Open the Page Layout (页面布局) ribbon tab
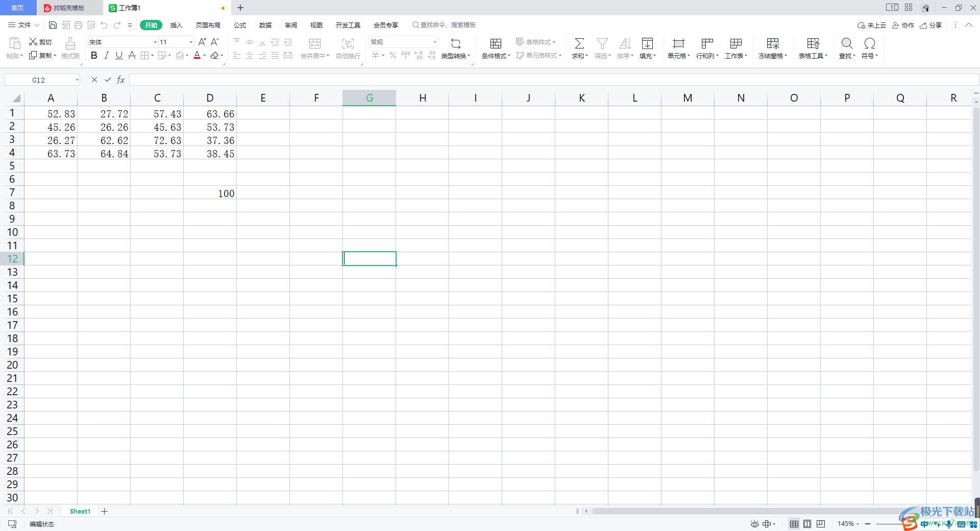 click(208, 25)
